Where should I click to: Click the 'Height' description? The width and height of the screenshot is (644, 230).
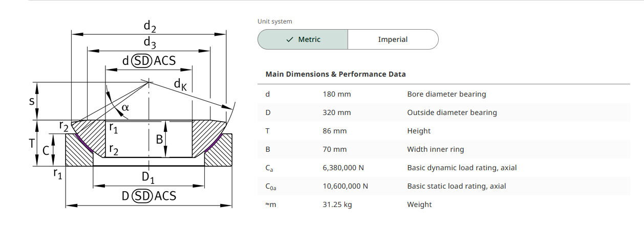coord(419,131)
